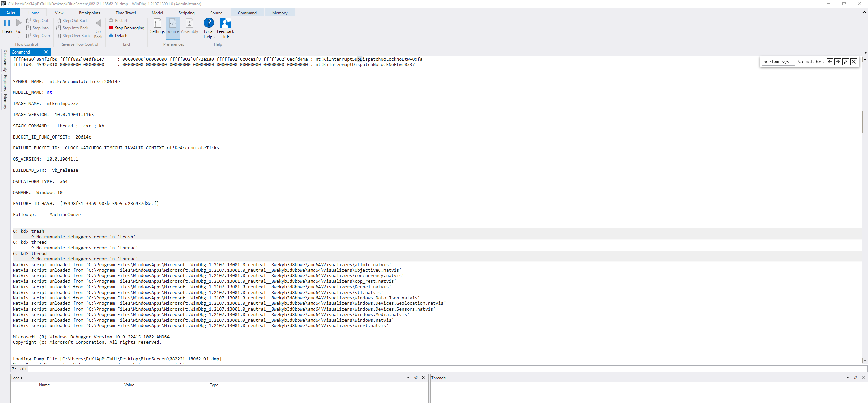The image size is (868, 403).
Task: Open the Threads panel options dropdown arrow
Action: coord(847,378)
